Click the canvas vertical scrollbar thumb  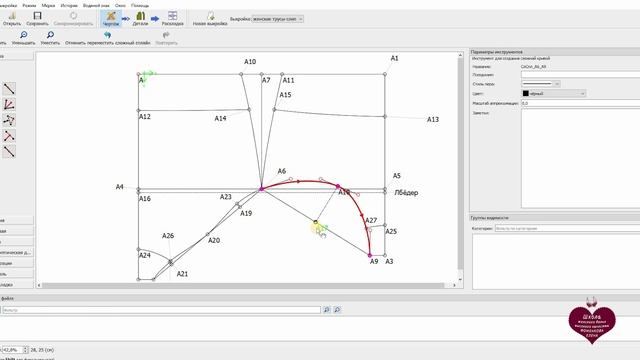coord(460,163)
